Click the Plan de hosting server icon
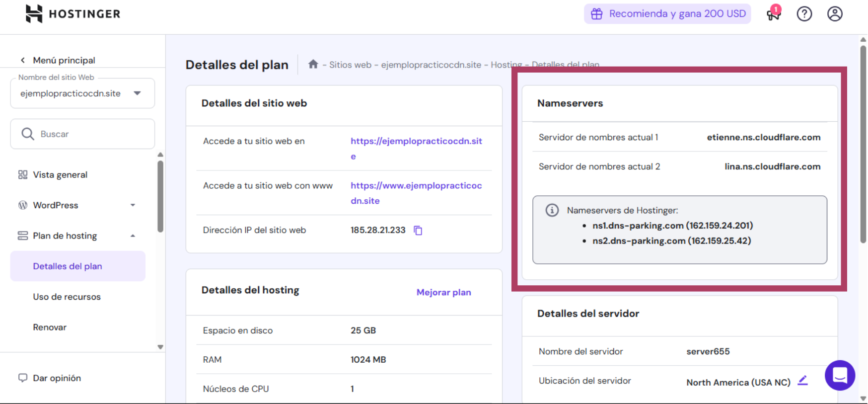Viewport: 868px width, 404px height. click(23, 236)
